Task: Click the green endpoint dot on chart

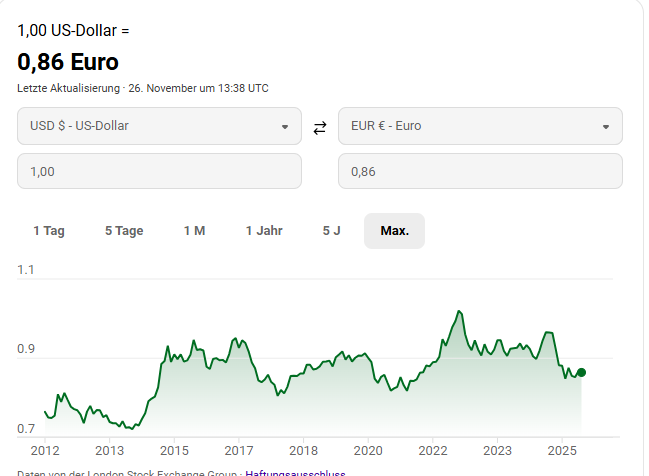Action: (x=582, y=372)
